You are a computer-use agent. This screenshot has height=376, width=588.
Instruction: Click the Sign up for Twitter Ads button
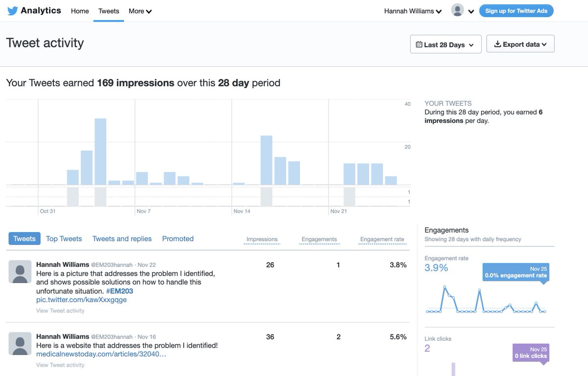[516, 11]
